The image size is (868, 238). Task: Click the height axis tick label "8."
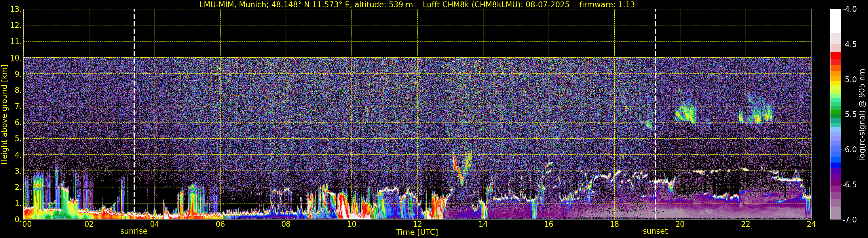[18, 90]
